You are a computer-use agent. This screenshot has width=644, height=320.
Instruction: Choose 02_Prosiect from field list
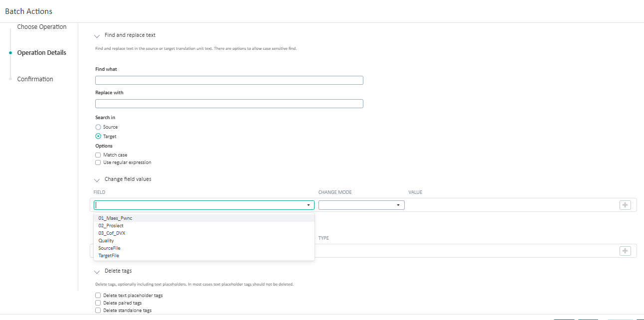click(204, 225)
